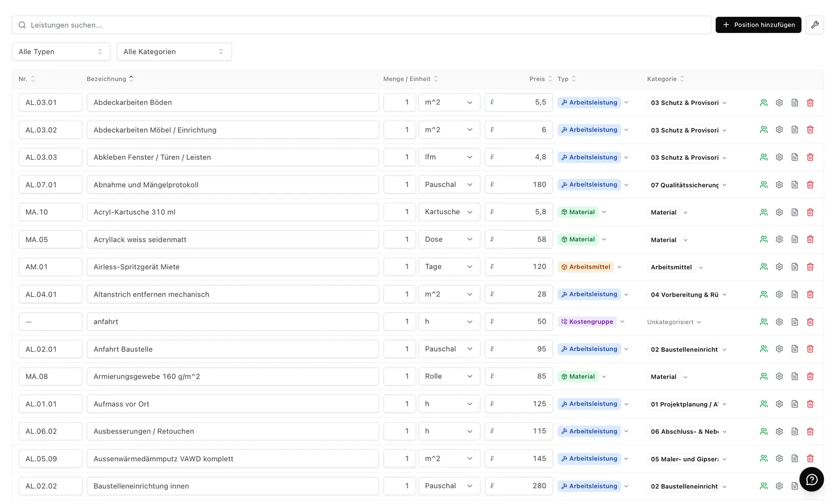Screen dimensions: 836x504
Task: Open the Kartusche unit dropdown
Action: pyautogui.click(x=449, y=212)
